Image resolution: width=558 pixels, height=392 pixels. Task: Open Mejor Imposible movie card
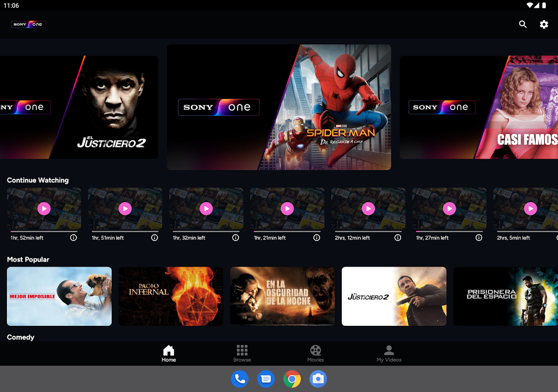pos(59,296)
